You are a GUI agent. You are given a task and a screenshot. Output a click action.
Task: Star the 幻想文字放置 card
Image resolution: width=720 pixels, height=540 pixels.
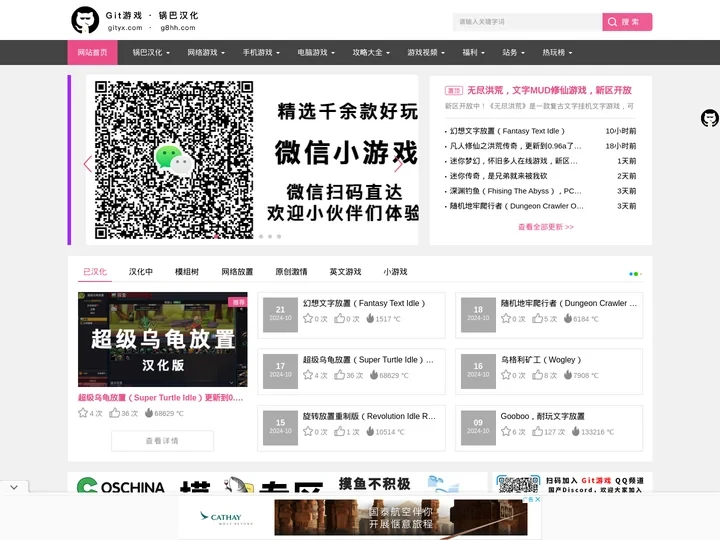click(308, 318)
